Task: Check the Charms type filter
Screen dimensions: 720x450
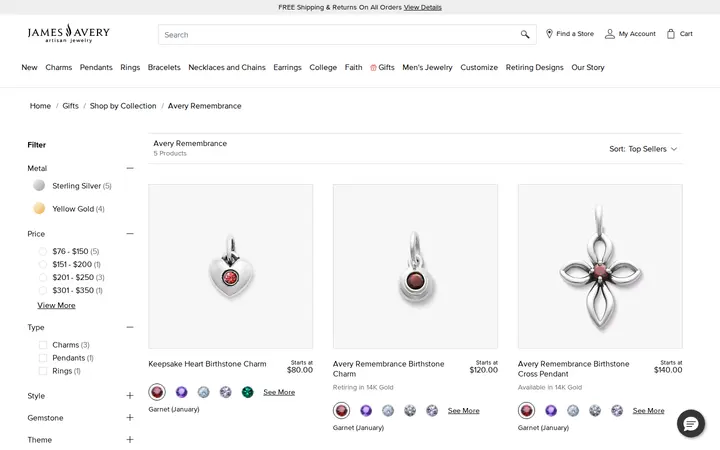Action: point(43,345)
